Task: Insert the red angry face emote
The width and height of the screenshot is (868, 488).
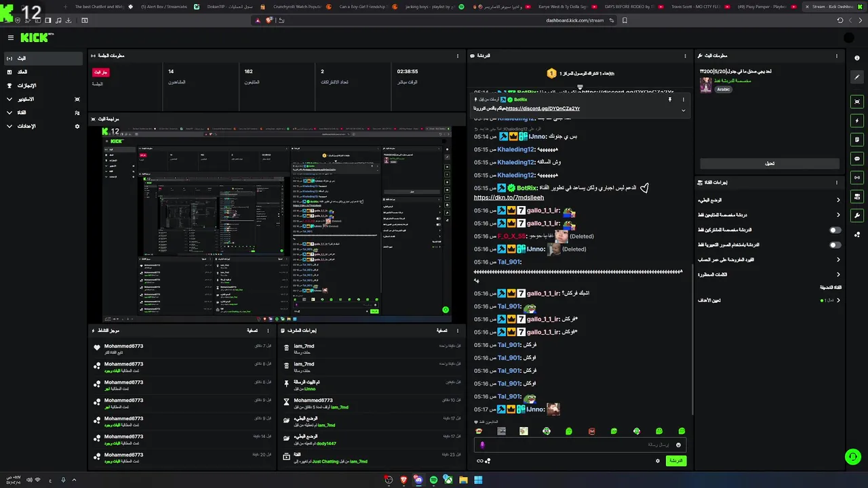Action: [591, 431]
